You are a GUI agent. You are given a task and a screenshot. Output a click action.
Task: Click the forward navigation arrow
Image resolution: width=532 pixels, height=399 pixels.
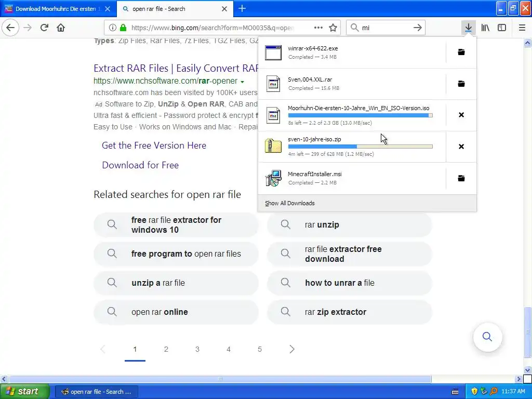(28, 28)
